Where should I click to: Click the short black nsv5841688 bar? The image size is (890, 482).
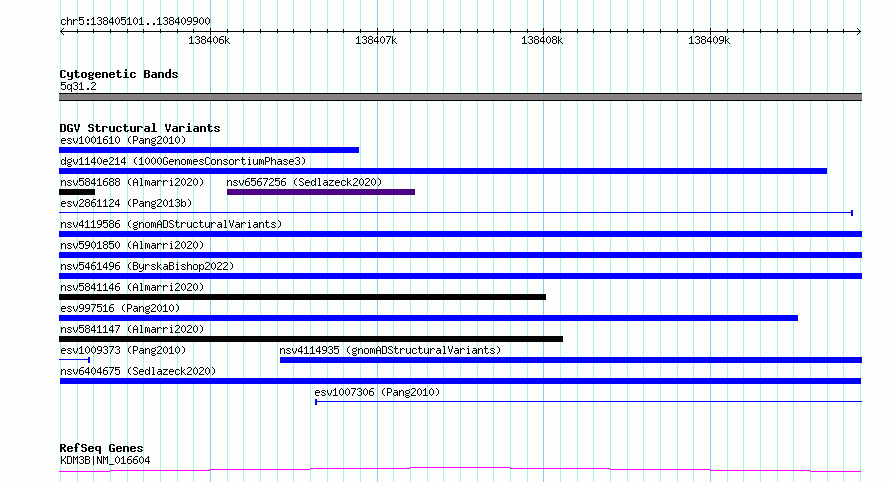(77, 192)
